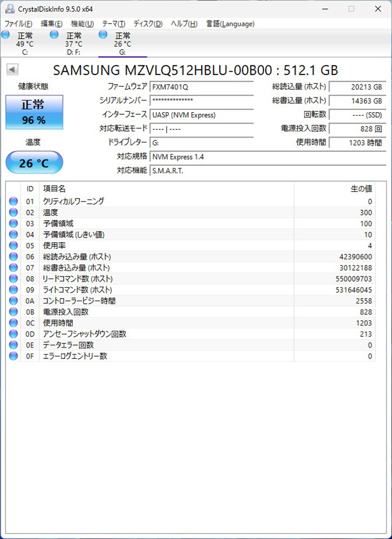
Task: Select the C: drive tab at 49 °C
Action: (x=24, y=44)
